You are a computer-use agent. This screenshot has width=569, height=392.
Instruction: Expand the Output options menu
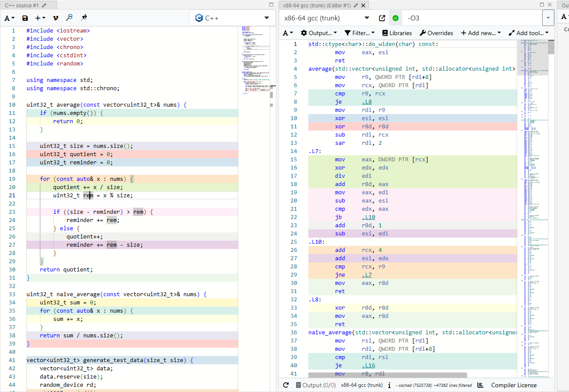[x=319, y=33]
